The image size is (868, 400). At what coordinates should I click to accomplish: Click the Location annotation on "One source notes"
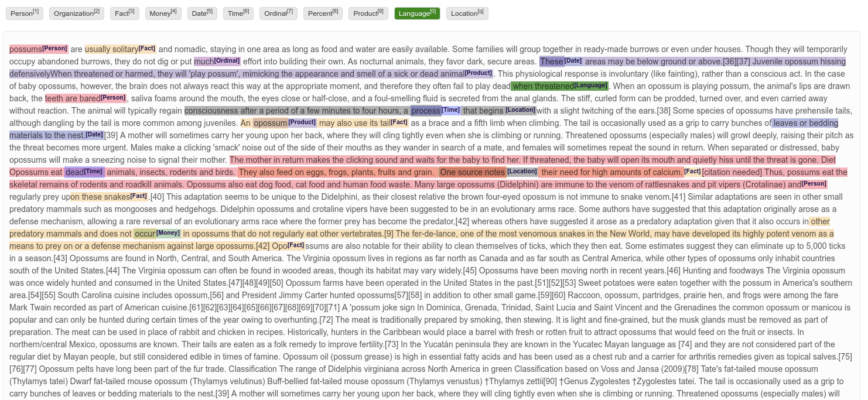[471, 172]
